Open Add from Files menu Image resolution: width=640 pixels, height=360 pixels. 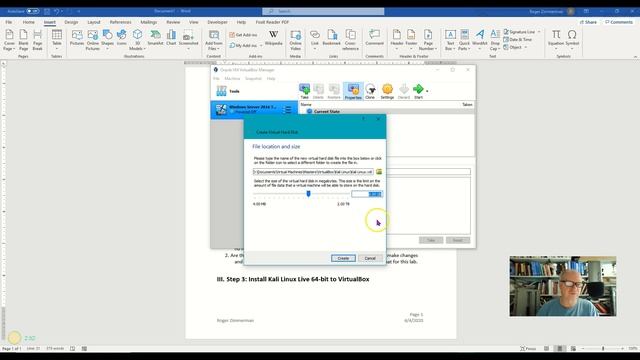(x=213, y=40)
